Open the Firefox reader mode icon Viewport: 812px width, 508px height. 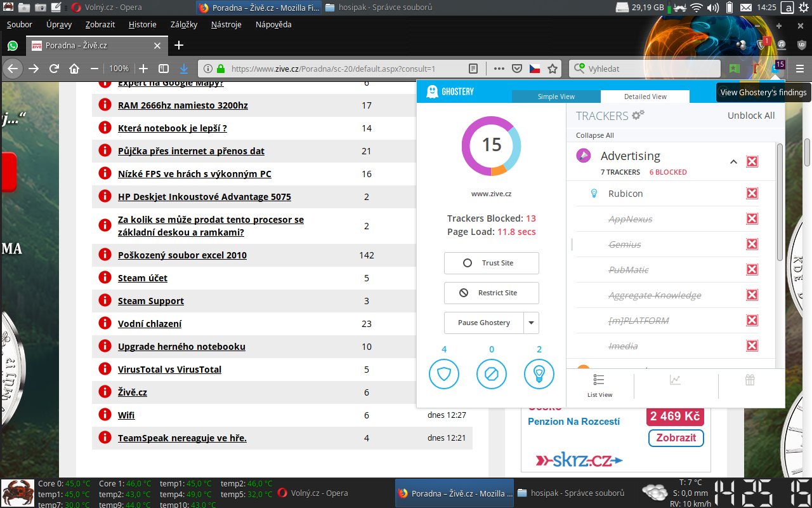coord(473,68)
